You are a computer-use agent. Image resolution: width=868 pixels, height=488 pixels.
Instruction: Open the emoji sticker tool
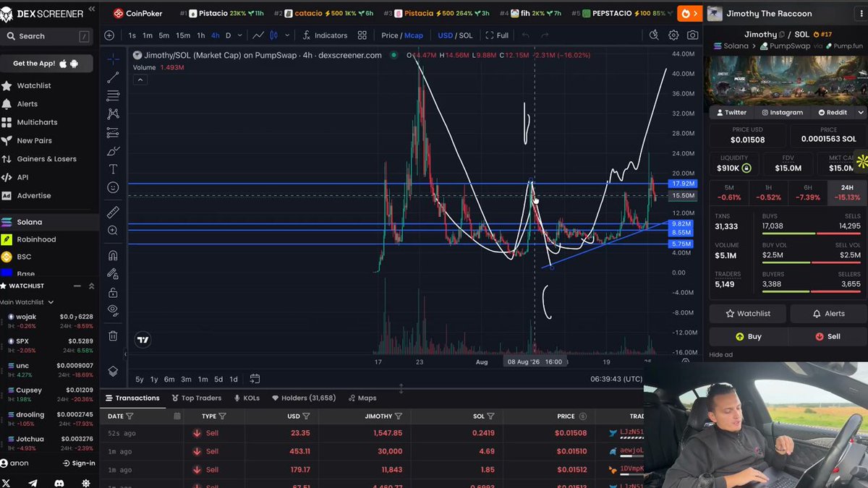113,187
